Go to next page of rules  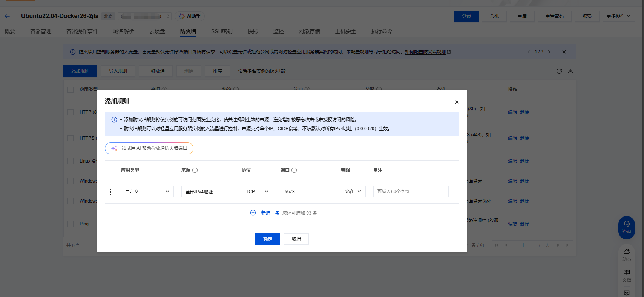coord(558,245)
